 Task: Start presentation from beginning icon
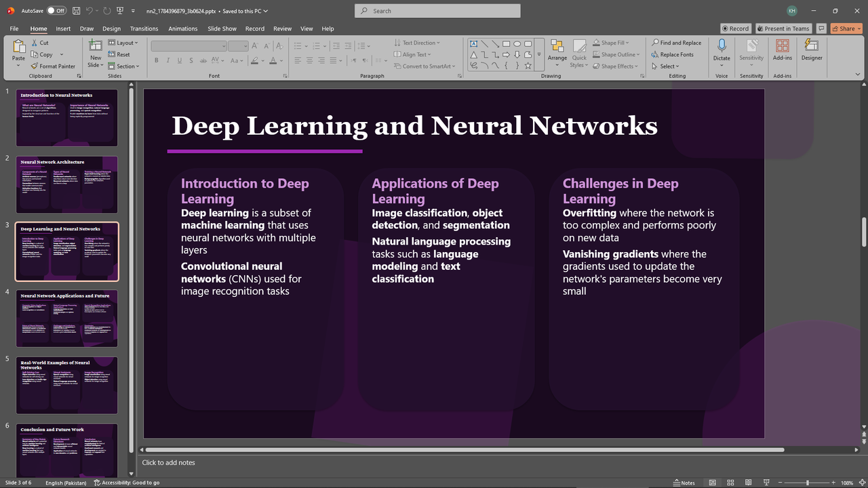tap(120, 11)
